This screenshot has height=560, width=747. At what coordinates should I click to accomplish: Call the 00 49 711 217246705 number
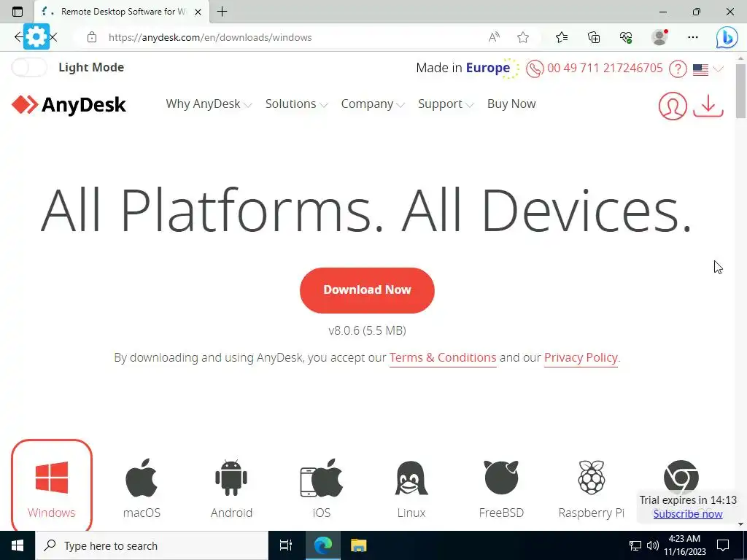(x=605, y=68)
